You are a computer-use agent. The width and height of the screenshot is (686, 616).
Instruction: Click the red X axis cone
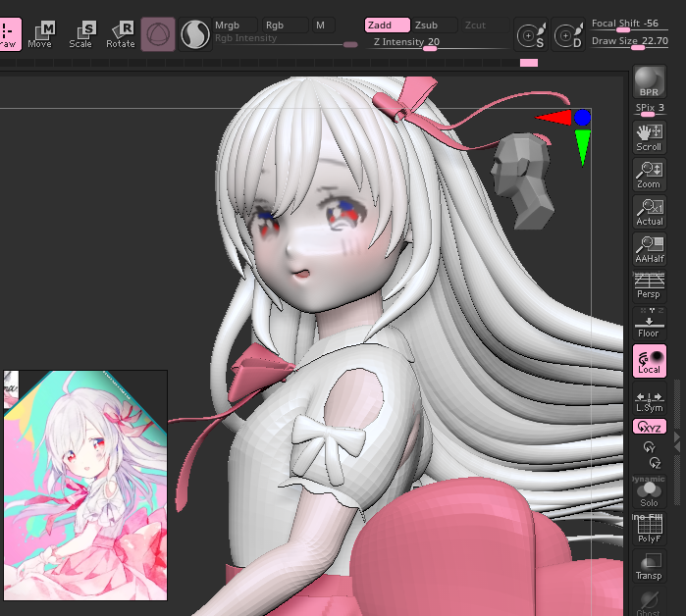click(x=554, y=118)
